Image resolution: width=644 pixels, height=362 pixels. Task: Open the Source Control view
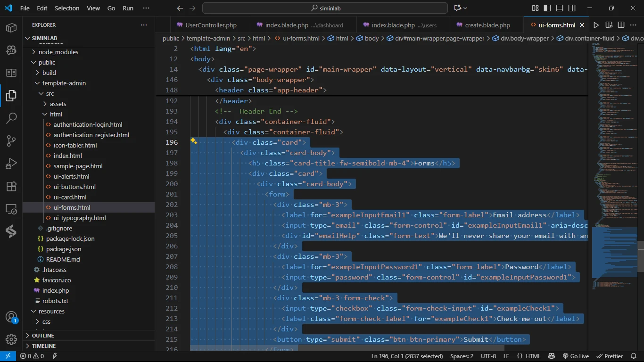point(11,140)
